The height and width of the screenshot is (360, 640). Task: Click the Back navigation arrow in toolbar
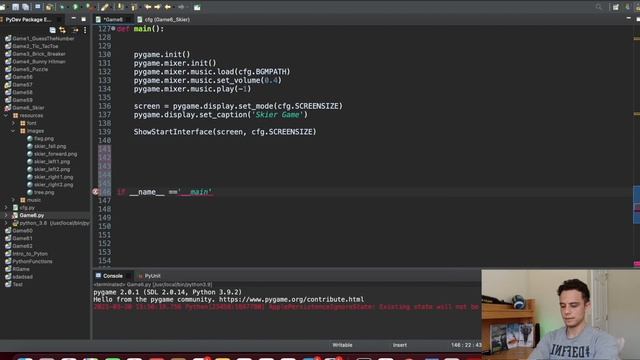click(x=168, y=7)
